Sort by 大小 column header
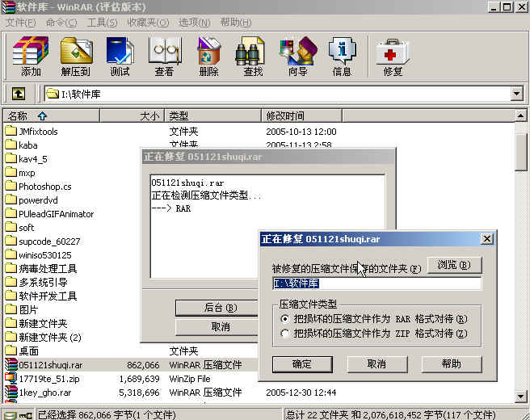Screen dimensions: 530x420 click(132, 115)
